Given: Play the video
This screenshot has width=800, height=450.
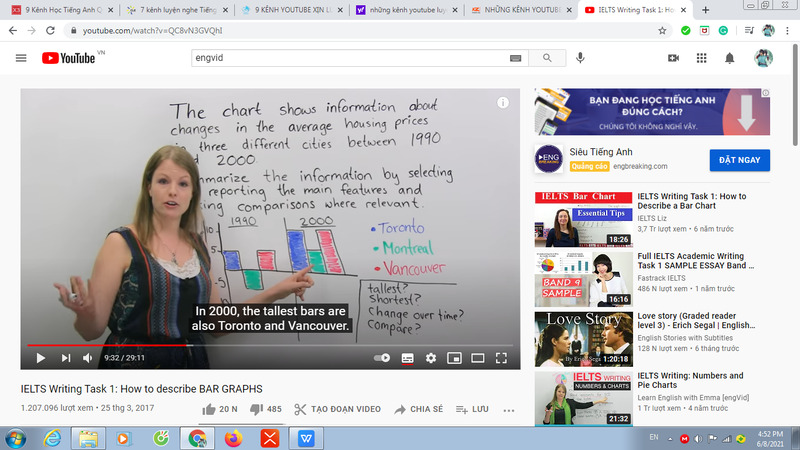Looking at the screenshot, I should click(x=41, y=358).
